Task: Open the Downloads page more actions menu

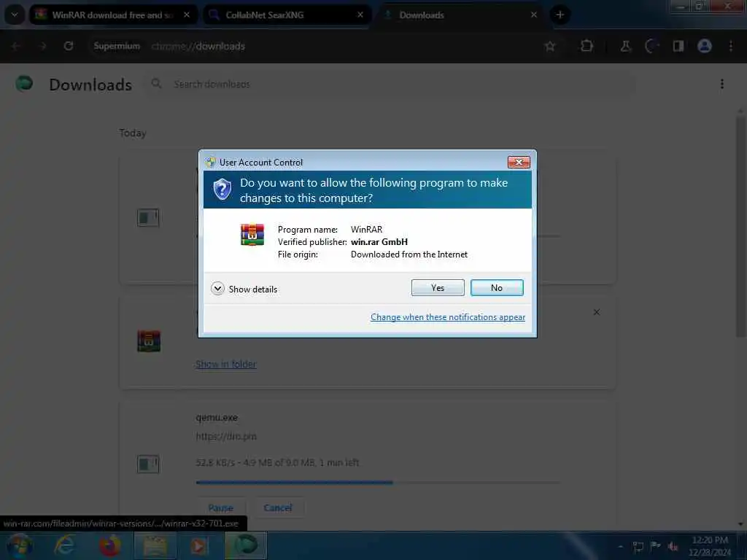Action: pyautogui.click(x=722, y=84)
